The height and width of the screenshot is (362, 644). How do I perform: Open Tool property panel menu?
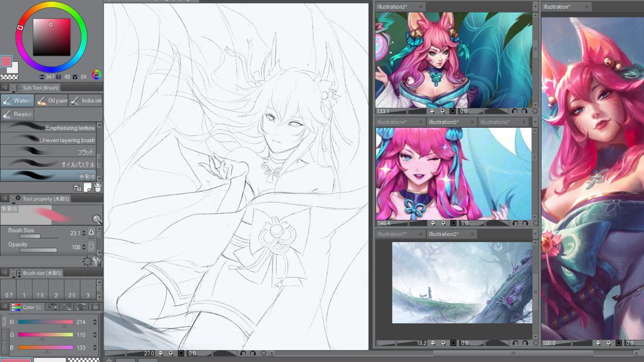pyautogui.click(x=4, y=198)
